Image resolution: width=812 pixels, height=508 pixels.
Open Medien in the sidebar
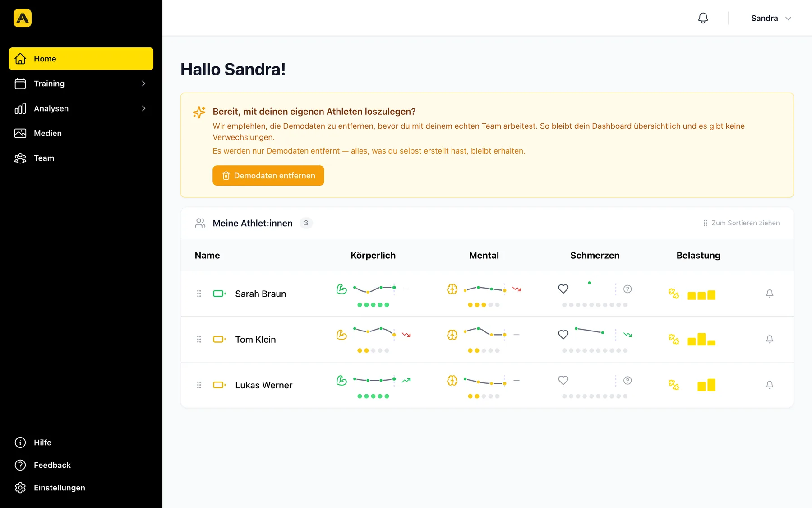tap(81, 133)
